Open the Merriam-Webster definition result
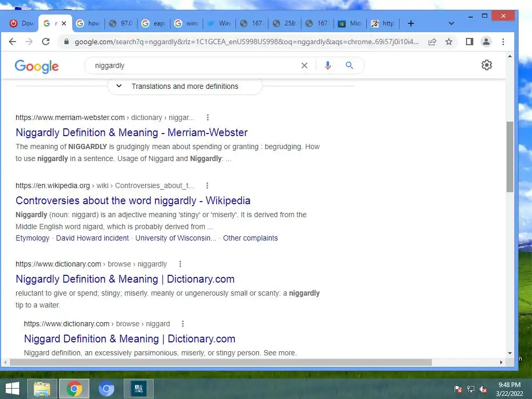 pos(131,132)
